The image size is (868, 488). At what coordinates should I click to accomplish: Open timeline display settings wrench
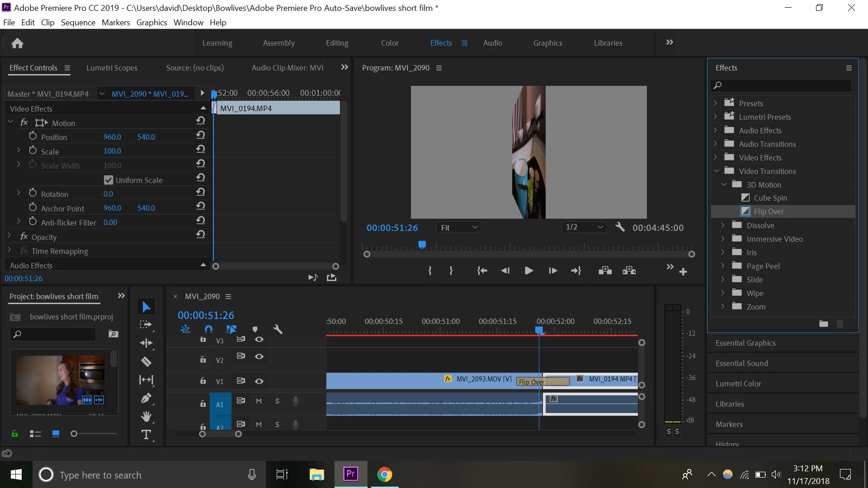278,329
